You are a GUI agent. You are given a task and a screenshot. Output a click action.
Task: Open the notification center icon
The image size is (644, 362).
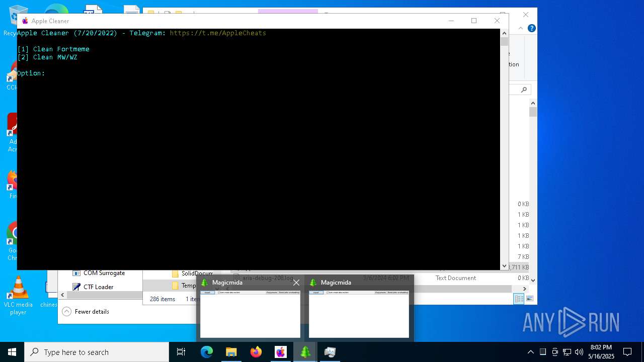[627, 352]
